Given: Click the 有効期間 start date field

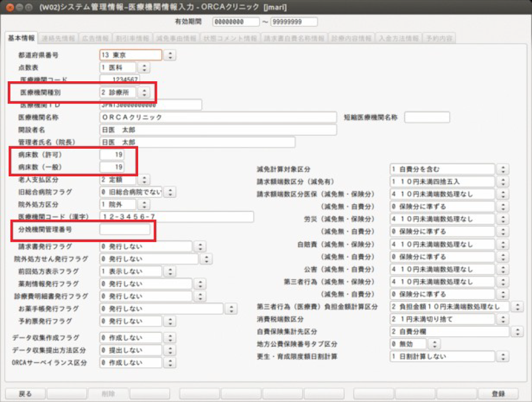Looking at the screenshot, I should 228,22.
